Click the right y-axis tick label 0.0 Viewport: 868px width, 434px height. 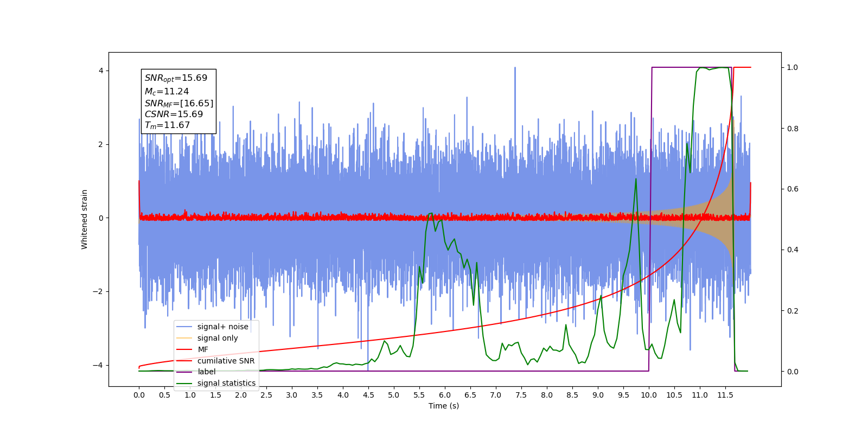793,372
